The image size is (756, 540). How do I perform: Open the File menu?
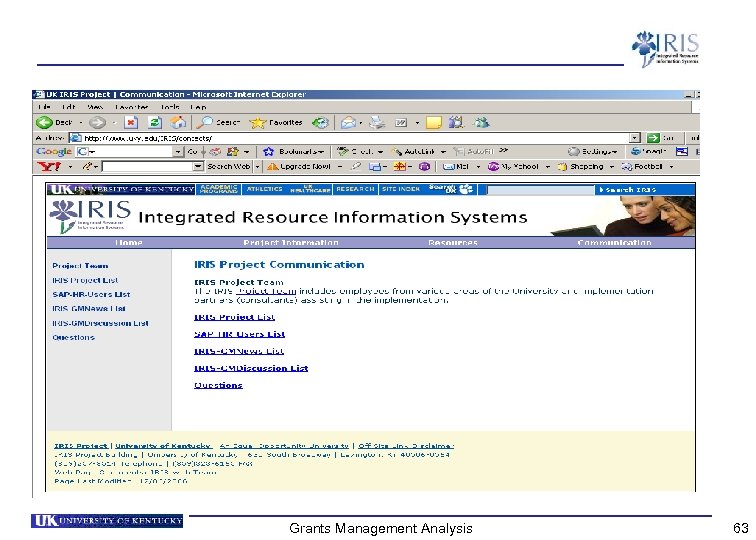pos(44,107)
